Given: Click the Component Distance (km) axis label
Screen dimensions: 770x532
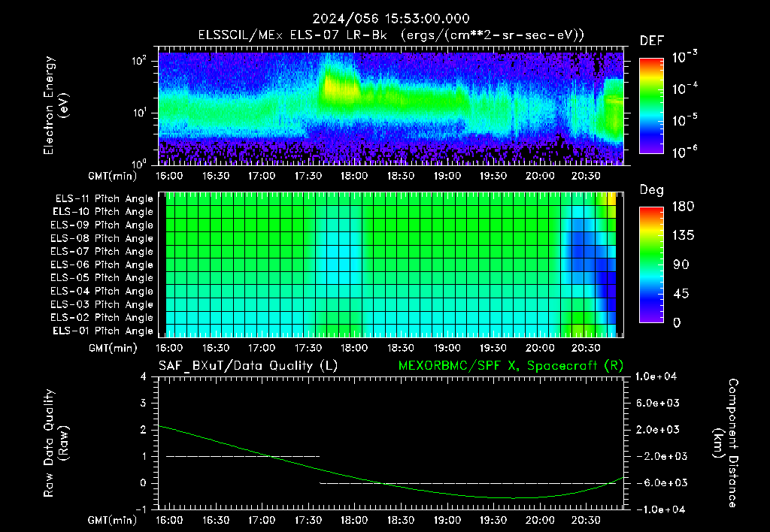Looking at the screenshot, I should [x=726, y=443].
